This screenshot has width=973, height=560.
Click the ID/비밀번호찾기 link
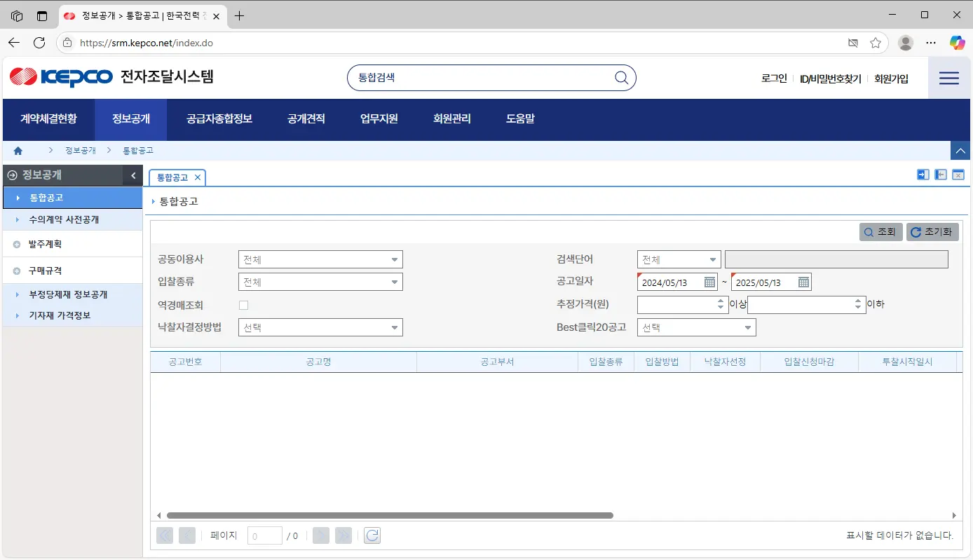pyautogui.click(x=830, y=78)
